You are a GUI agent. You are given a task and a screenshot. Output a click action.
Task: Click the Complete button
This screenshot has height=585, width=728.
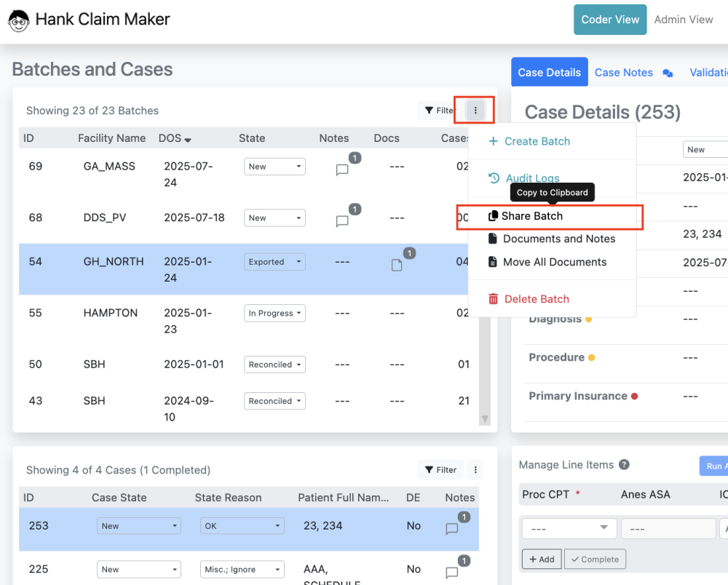(595, 559)
